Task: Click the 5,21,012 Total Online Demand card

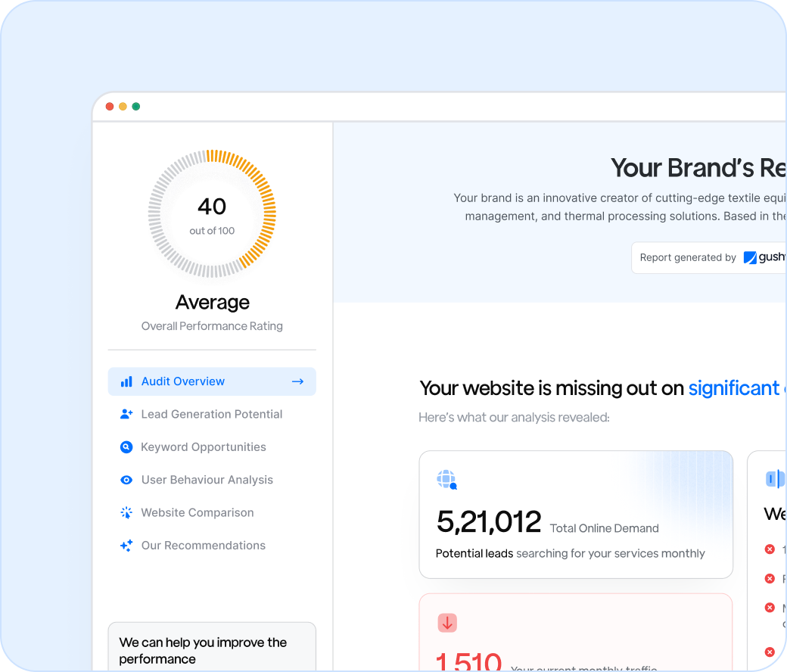Action: 576,515
